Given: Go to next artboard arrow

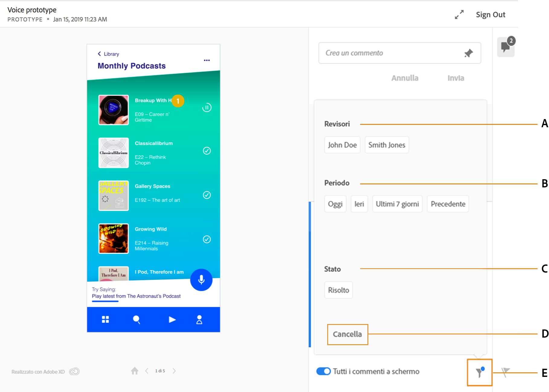Looking at the screenshot, I should click(174, 371).
